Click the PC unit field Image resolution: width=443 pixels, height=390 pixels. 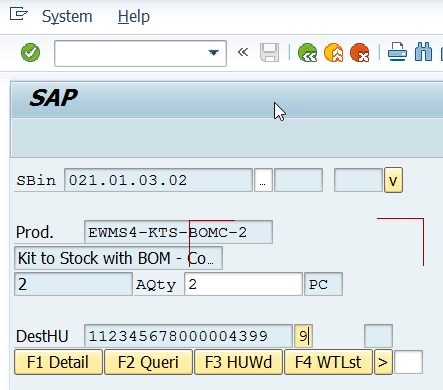(x=323, y=284)
